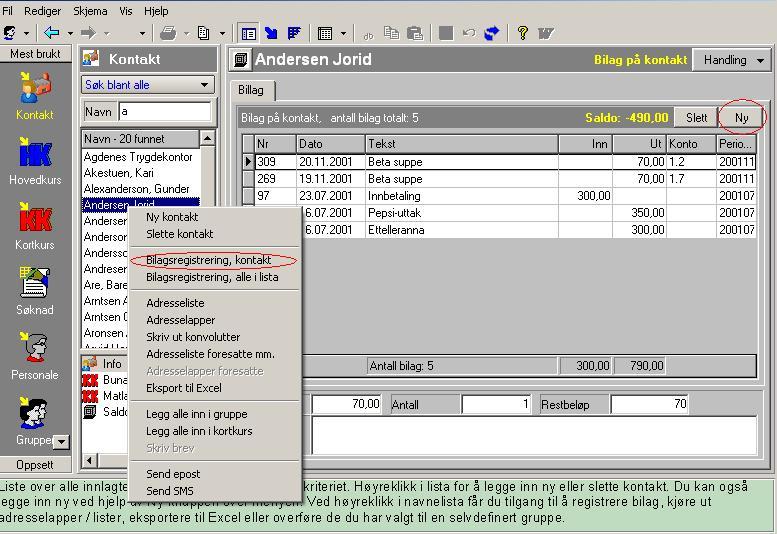Expand the sidebar Grupper scroll-down arrow
Viewport: 777px width, 534px height.
[x=60, y=441]
